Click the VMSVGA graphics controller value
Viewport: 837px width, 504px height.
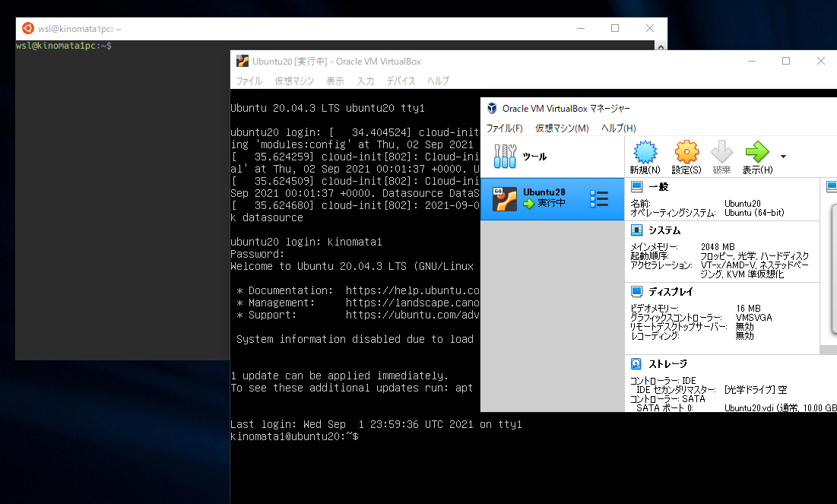[753, 318]
